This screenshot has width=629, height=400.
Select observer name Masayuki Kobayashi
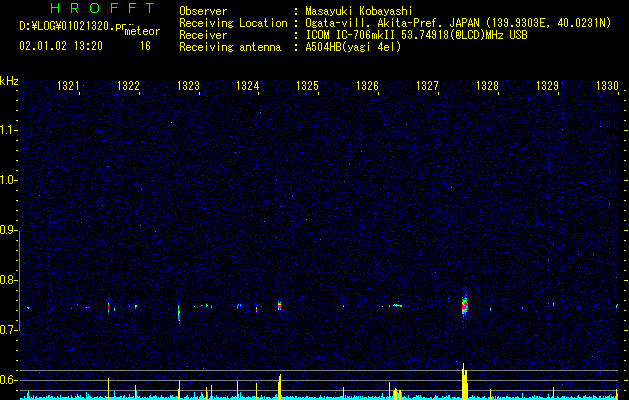pos(359,11)
